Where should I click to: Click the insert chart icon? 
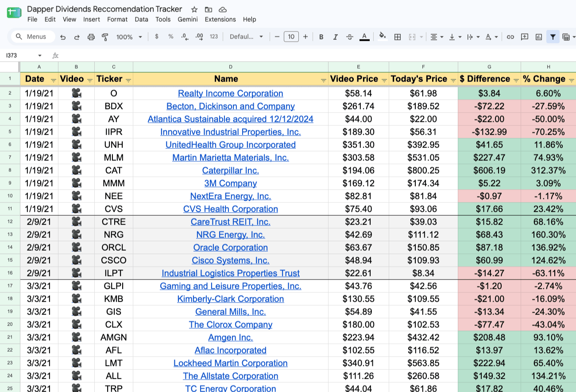(539, 37)
